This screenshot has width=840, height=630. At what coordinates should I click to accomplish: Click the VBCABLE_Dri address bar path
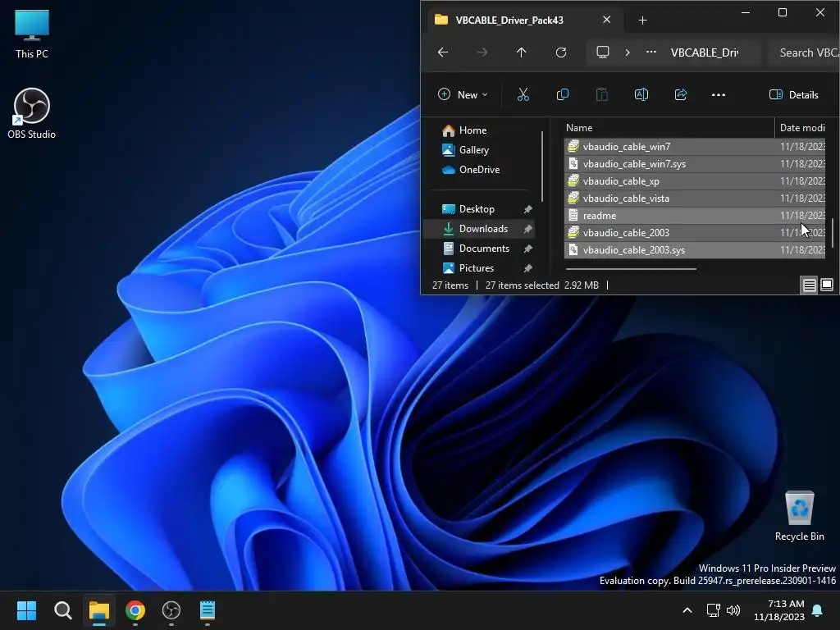click(704, 52)
